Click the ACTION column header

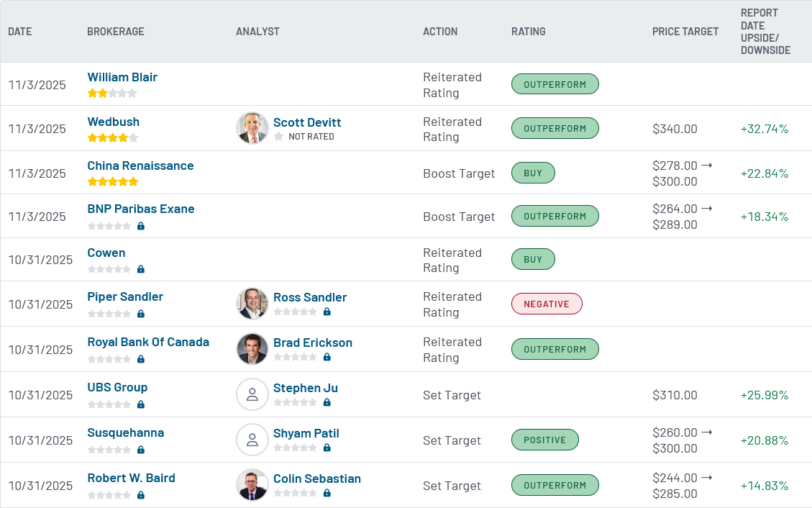(440, 32)
